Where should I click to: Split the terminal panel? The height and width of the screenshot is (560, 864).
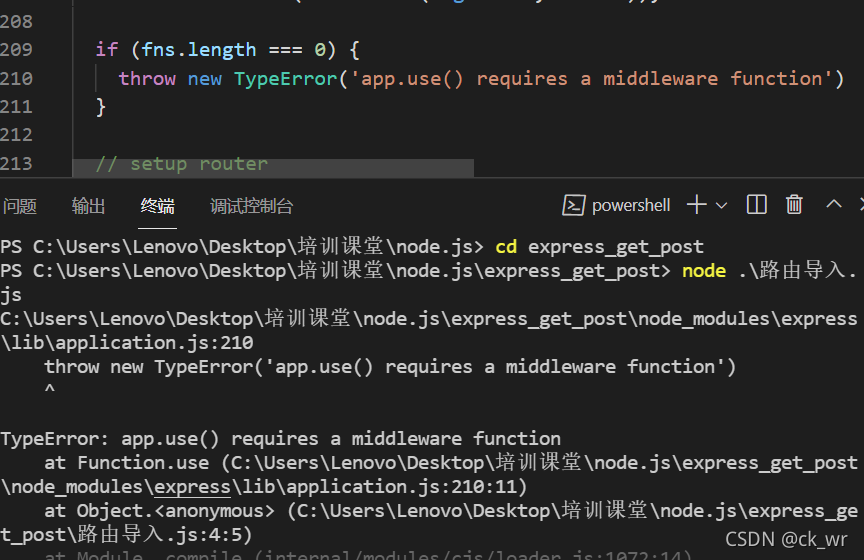(x=757, y=204)
